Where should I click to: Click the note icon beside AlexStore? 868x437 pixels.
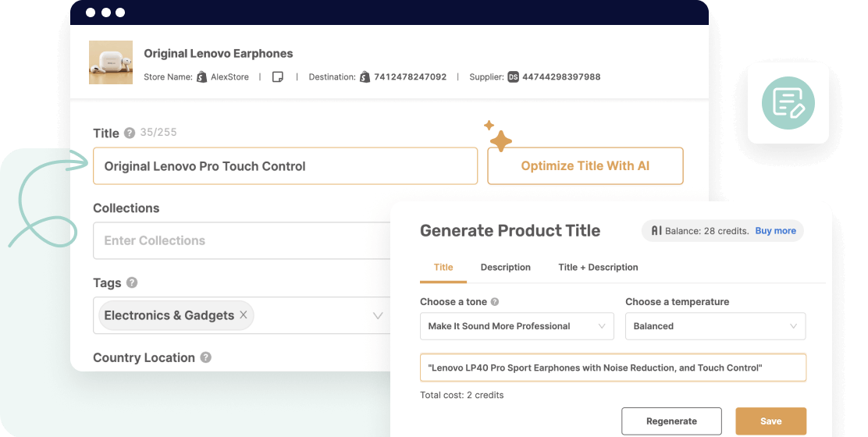278,77
